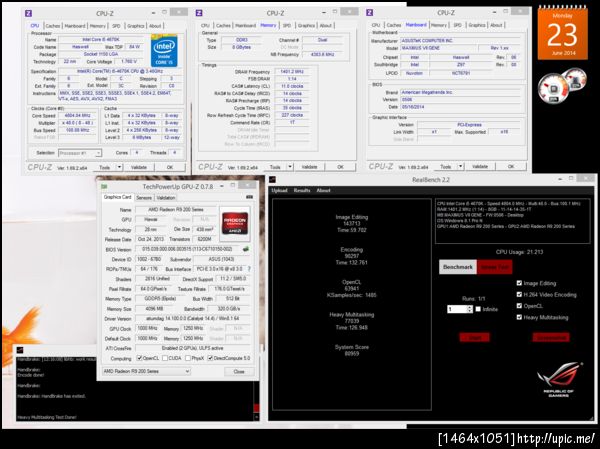600x449 pixels.
Task: Click the console window title icon
Action: point(21,350)
